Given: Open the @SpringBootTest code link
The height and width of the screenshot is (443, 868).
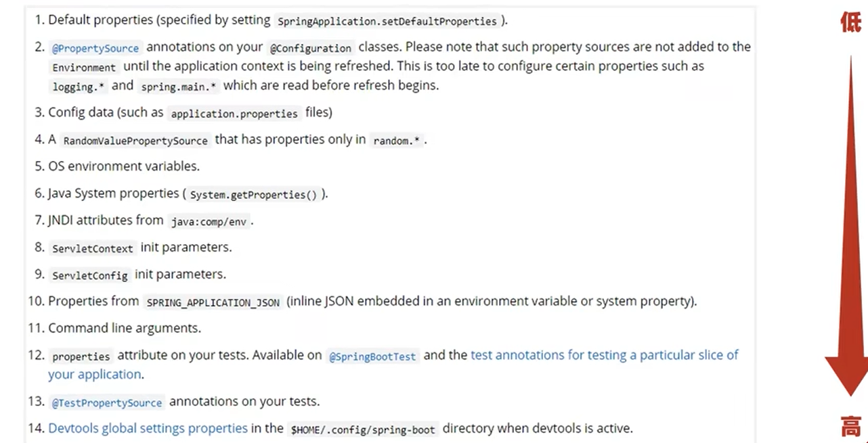Looking at the screenshot, I should click(372, 356).
